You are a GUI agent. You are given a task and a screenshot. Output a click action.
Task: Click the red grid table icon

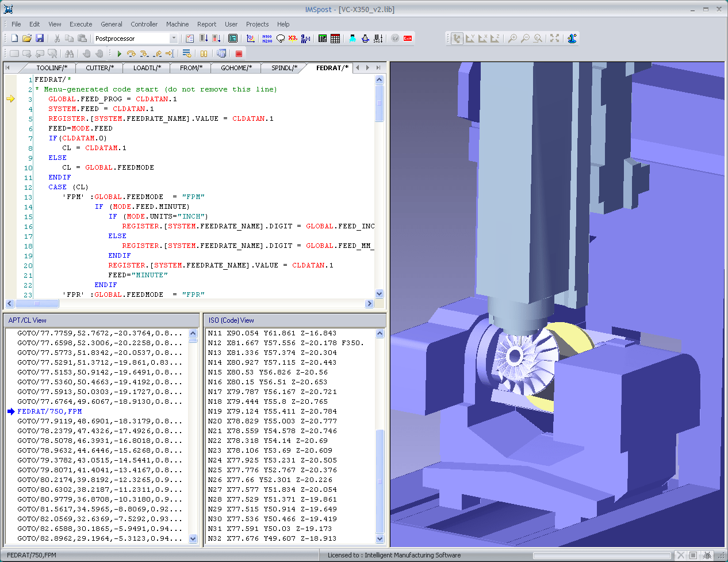click(335, 39)
